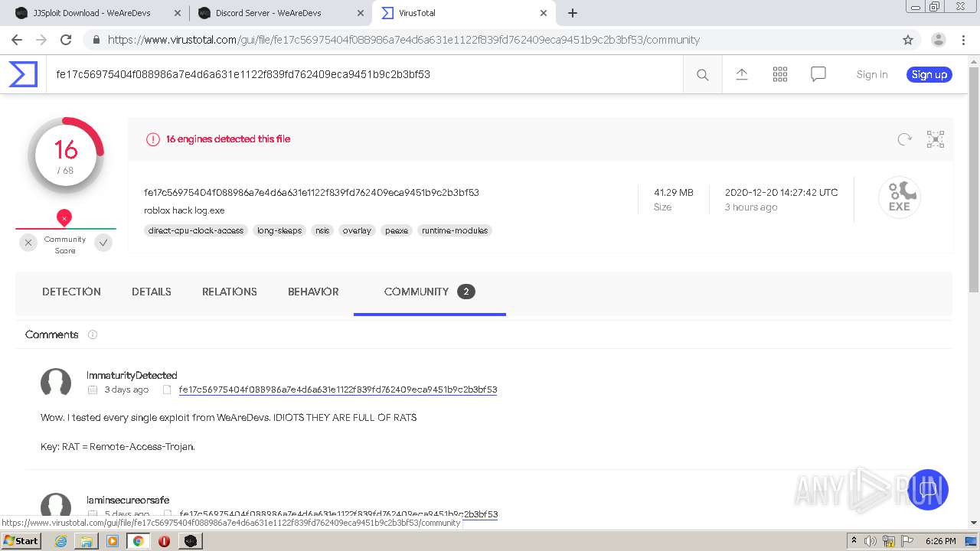This screenshot has width=980, height=551.
Task: Open file explorer from taskbar
Action: pos(87,541)
